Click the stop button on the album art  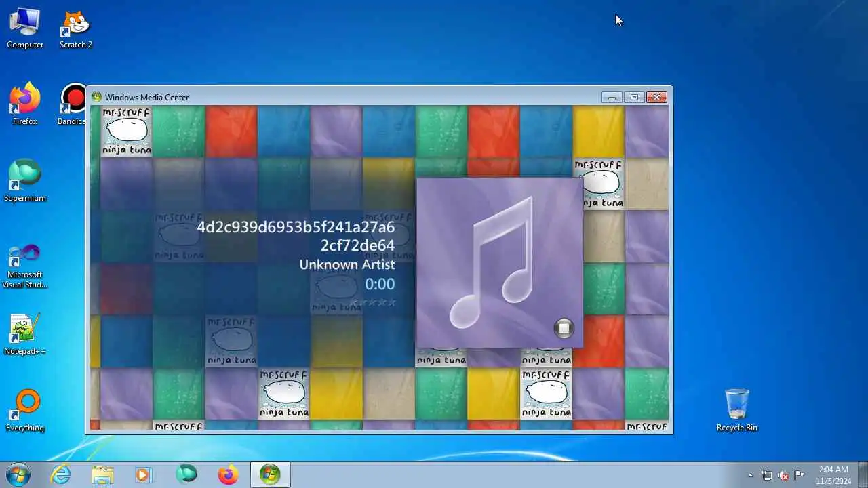click(x=564, y=328)
